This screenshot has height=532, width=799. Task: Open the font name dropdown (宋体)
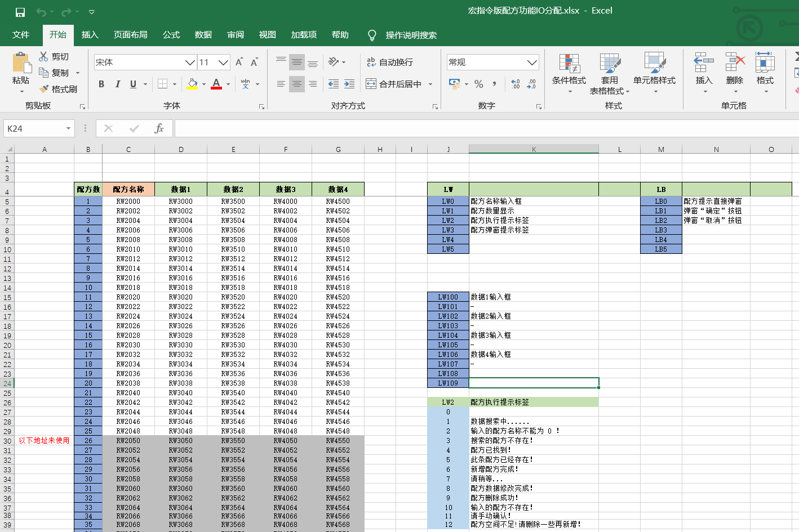[190, 62]
